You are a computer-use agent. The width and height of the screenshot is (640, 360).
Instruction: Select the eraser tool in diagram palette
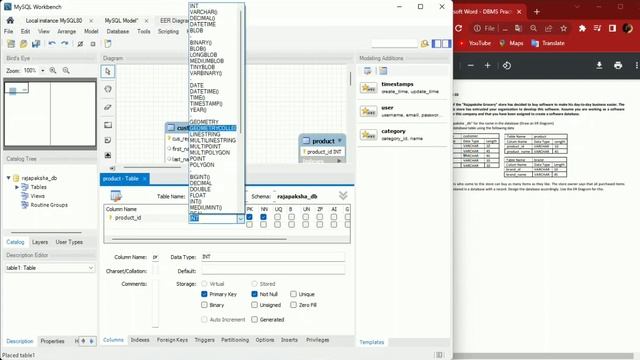108,107
